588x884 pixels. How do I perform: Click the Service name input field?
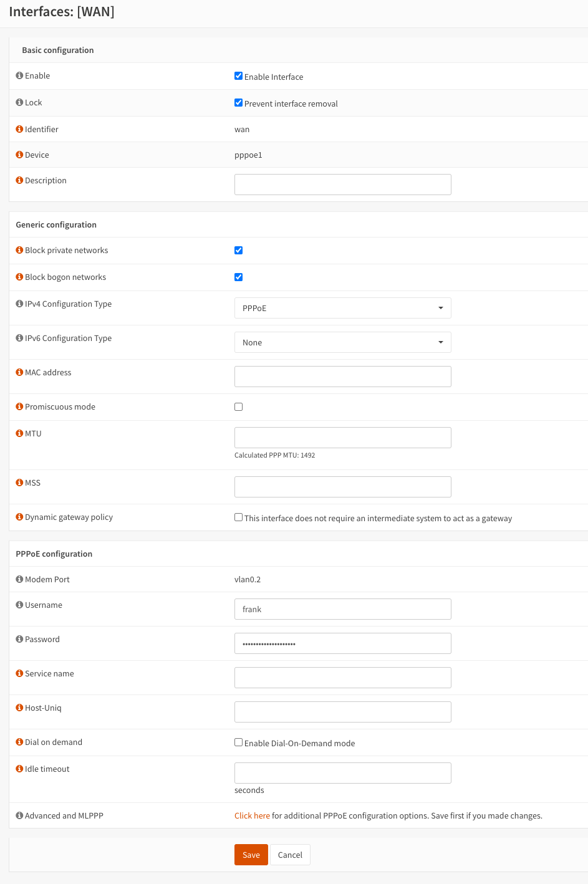pyautogui.click(x=342, y=678)
